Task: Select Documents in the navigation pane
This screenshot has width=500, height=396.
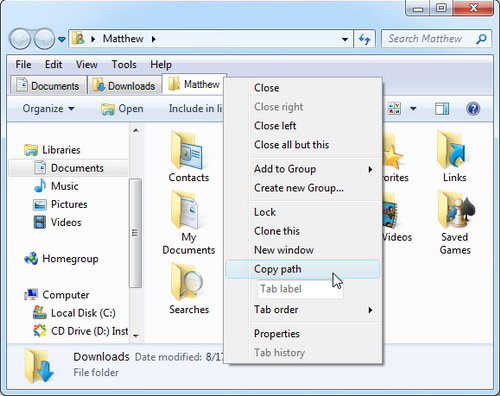Action: tap(69, 168)
